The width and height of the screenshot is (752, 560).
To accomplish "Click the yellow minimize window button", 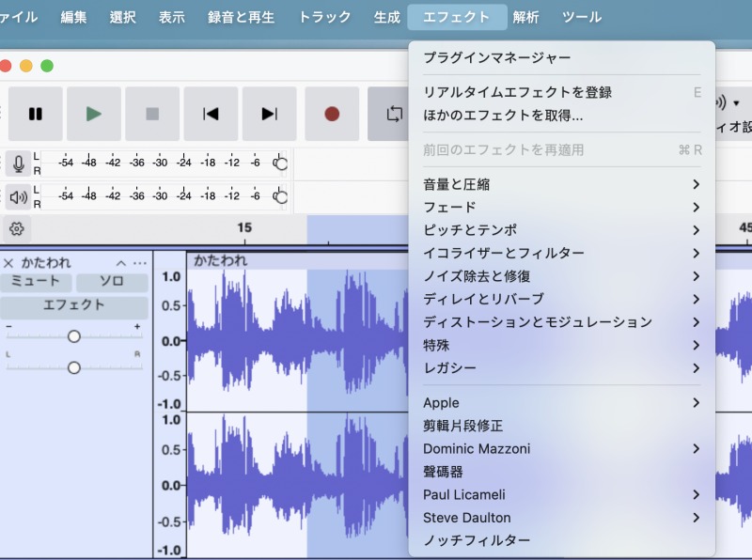I will [x=26, y=66].
